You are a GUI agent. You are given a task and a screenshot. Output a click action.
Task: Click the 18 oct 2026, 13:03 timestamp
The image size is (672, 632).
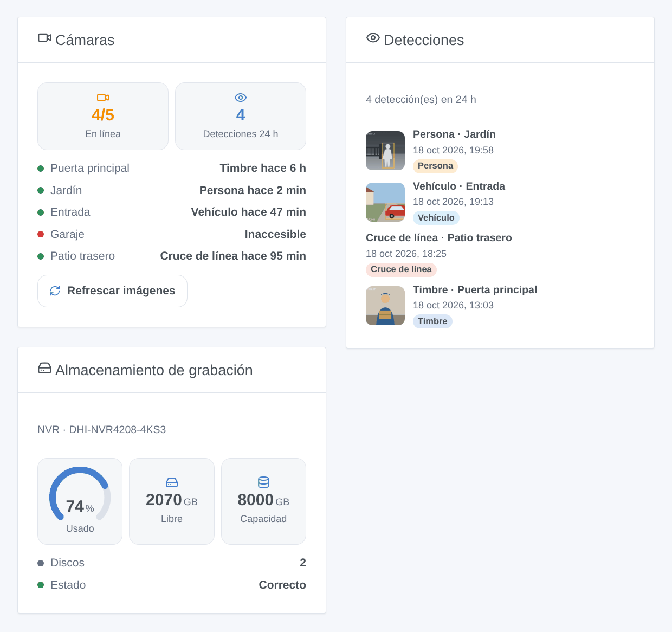pyautogui.click(x=453, y=305)
